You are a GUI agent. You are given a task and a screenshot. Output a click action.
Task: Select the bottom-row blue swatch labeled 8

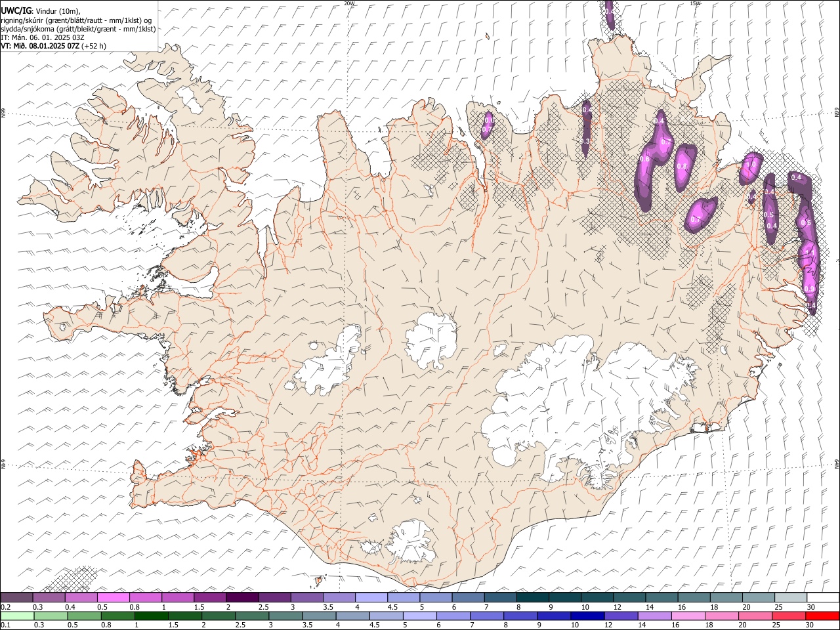[x=520, y=616]
